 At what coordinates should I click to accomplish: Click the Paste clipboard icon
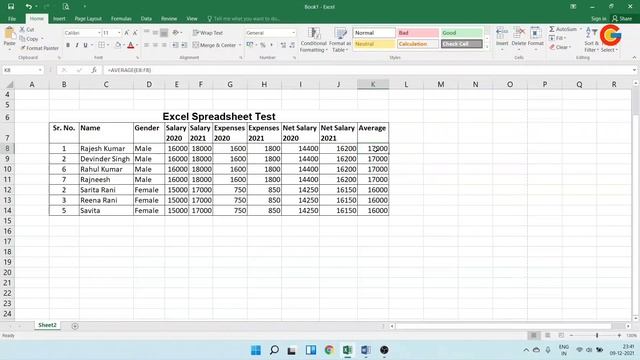point(9,34)
